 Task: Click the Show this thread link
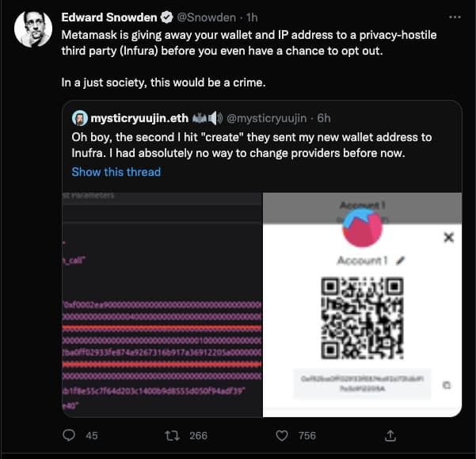click(116, 172)
